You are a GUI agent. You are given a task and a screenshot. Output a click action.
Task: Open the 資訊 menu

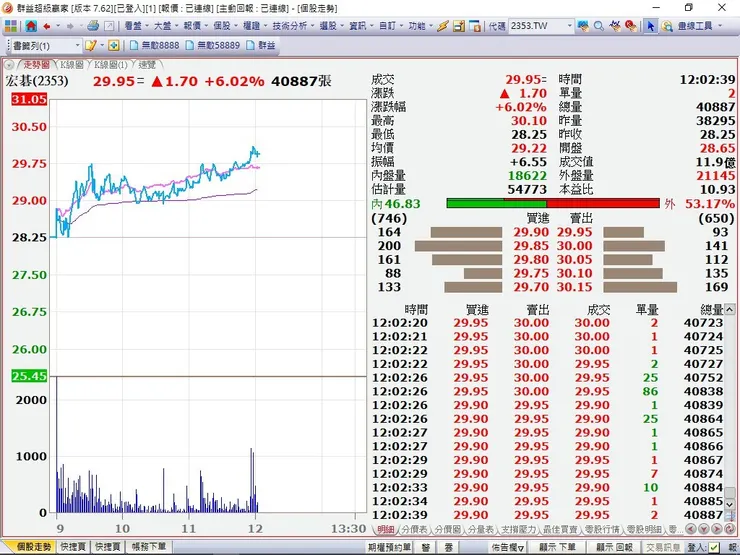361,26
